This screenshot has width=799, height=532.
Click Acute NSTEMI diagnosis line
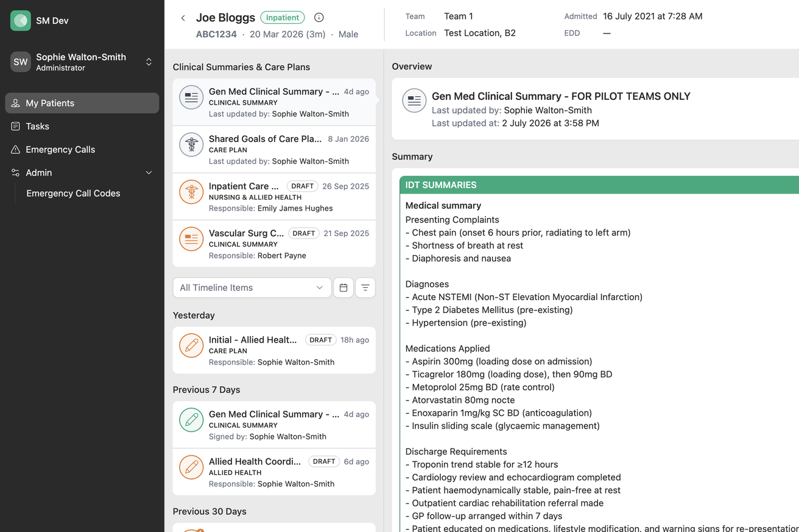tap(524, 297)
